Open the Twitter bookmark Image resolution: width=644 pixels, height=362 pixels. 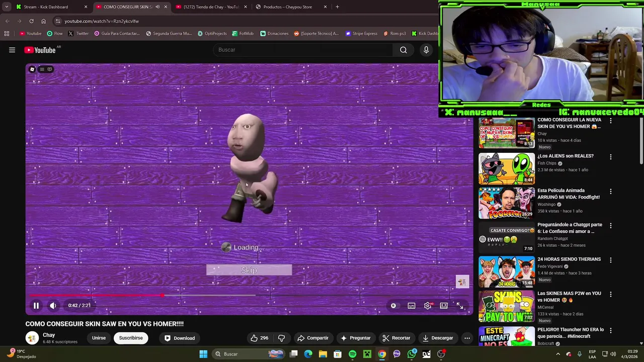point(78,34)
